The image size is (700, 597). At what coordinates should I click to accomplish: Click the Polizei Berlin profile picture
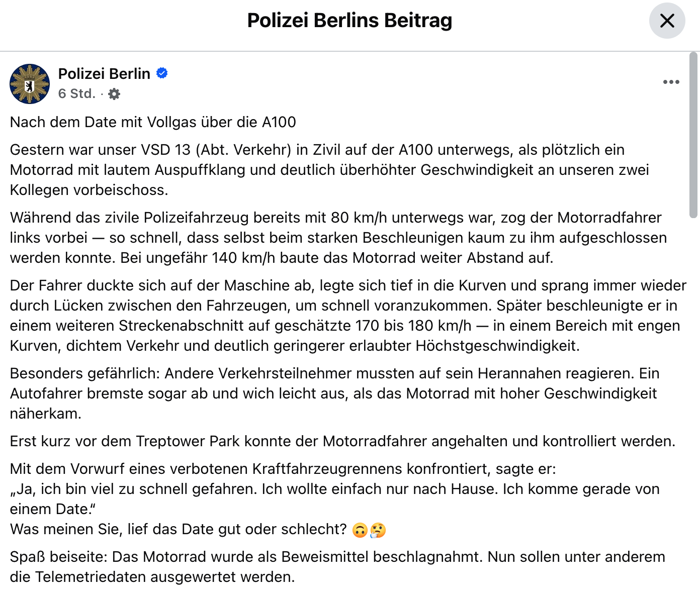pos(30,84)
